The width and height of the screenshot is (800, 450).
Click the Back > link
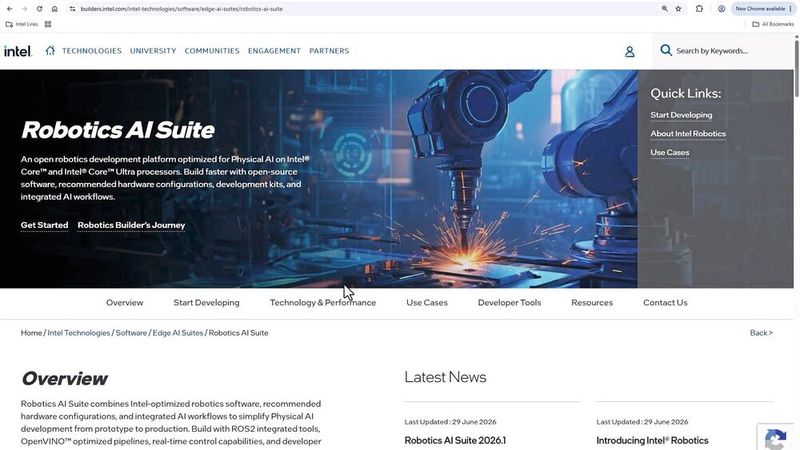click(x=761, y=333)
